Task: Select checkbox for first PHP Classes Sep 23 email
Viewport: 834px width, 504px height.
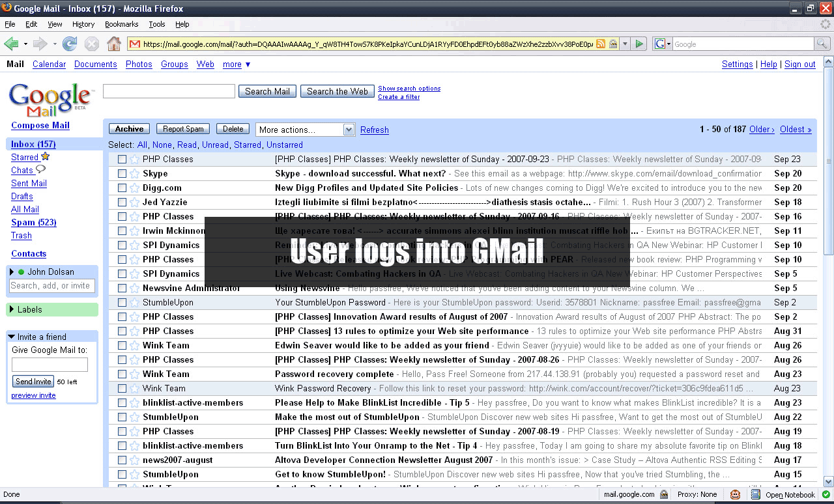Action: 122,160
